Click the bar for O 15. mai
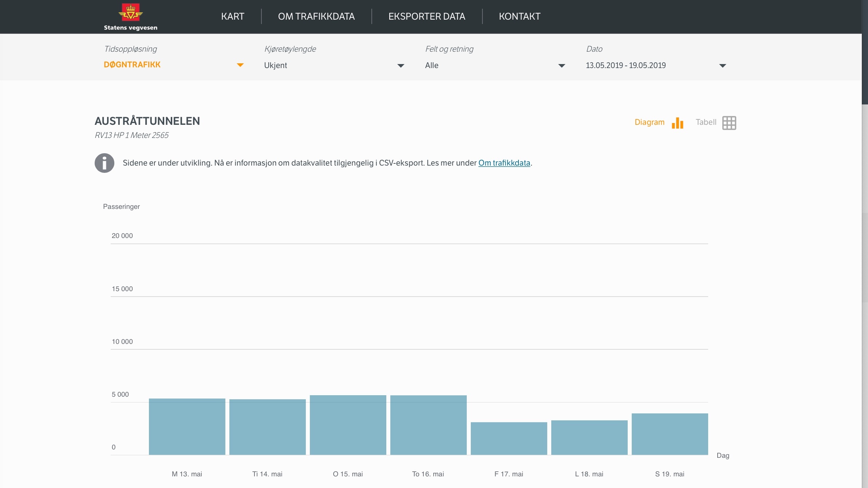868x488 pixels. point(348,425)
